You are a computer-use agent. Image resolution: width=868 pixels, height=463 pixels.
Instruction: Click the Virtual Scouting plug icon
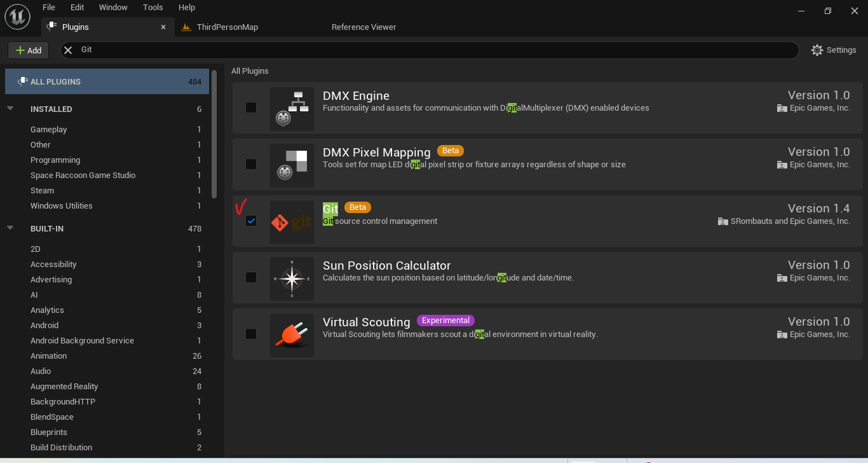(292, 335)
